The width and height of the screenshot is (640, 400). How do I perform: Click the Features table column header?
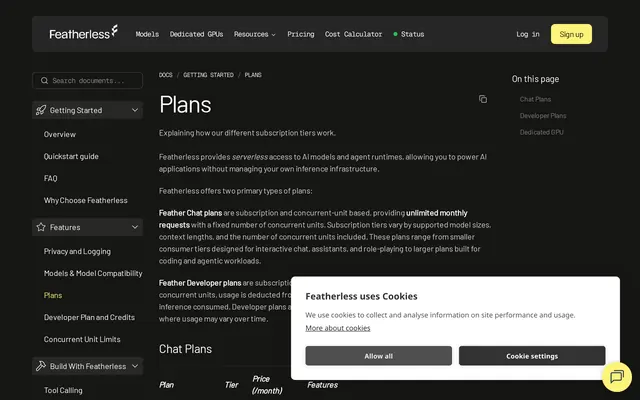322,385
